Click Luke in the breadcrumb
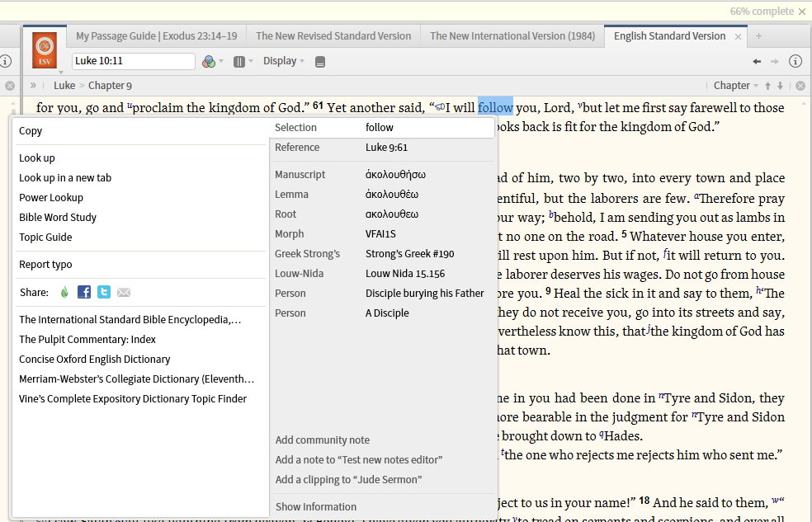 point(64,86)
